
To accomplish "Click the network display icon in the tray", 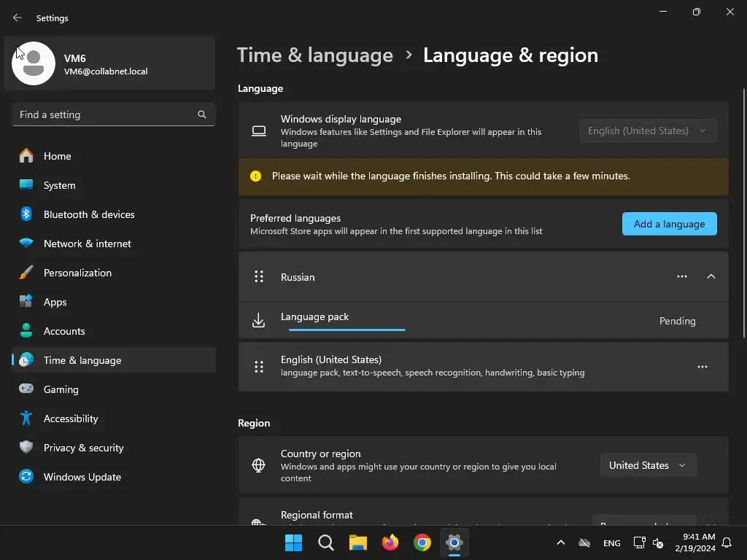I will point(639,542).
